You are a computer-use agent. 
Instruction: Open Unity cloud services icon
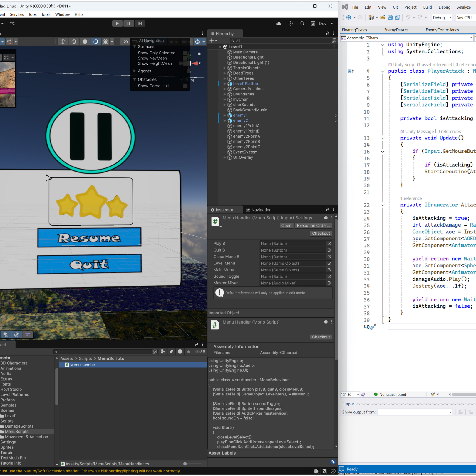[x=279, y=24]
